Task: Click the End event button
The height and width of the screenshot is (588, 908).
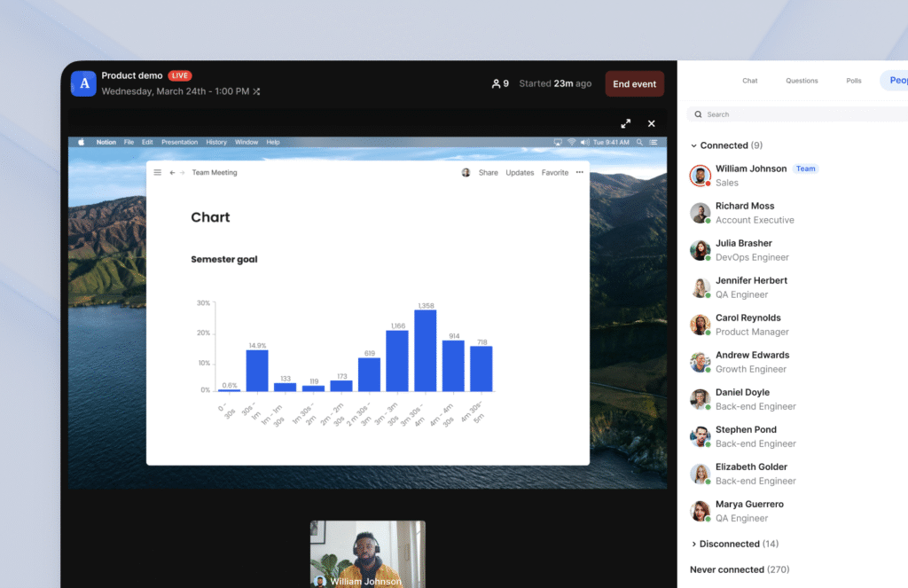Action: (x=635, y=84)
